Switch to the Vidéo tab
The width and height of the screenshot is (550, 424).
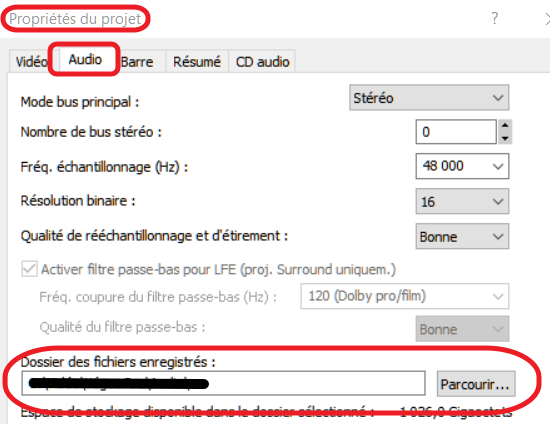(x=31, y=62)
